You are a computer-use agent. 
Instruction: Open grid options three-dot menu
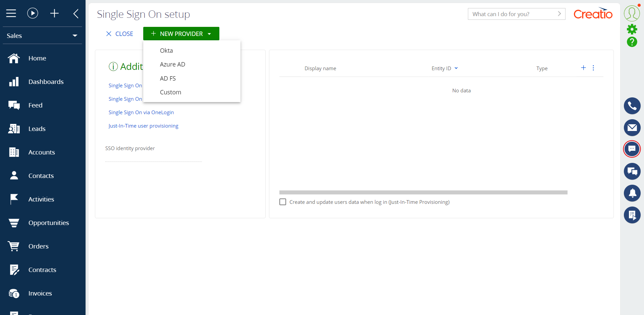(593, 68)
